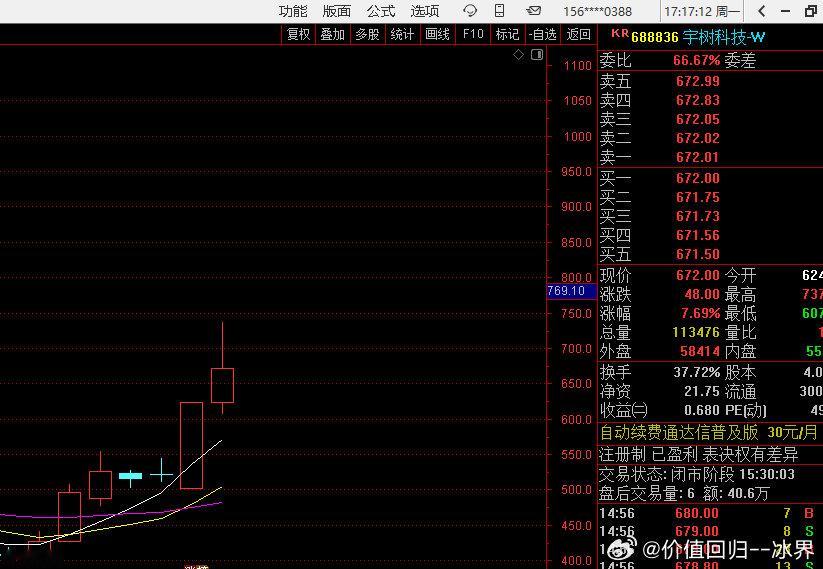This screenshot has height=569, width=823.
Task: Click the 注册制 已盈利 表决权有差异 line
Action: tap(698, 454)
